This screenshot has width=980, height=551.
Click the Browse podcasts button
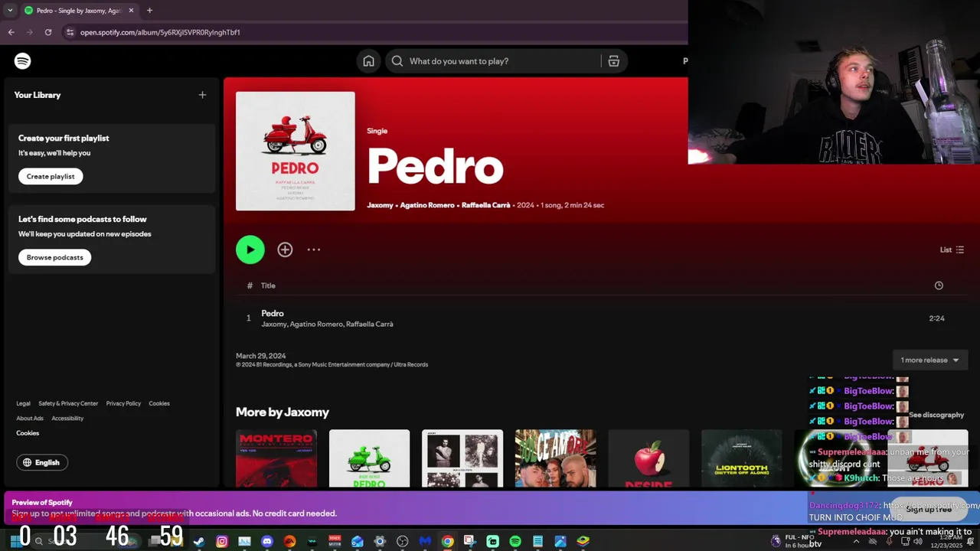click(55, 257)
